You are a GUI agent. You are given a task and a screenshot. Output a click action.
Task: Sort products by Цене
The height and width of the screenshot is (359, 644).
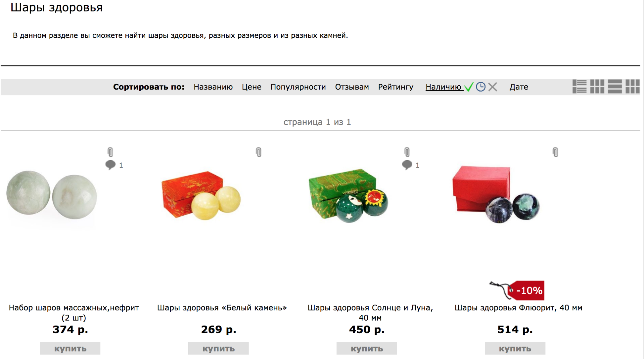252,87
